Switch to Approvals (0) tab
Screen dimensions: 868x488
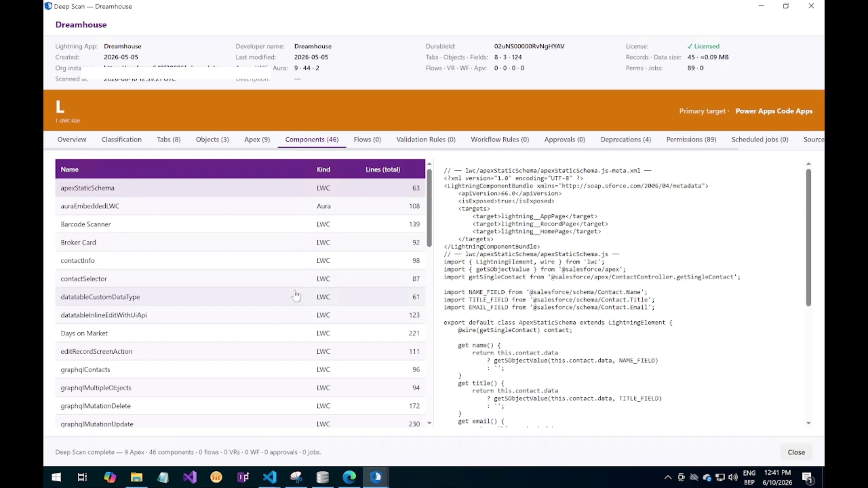point(565,139)
